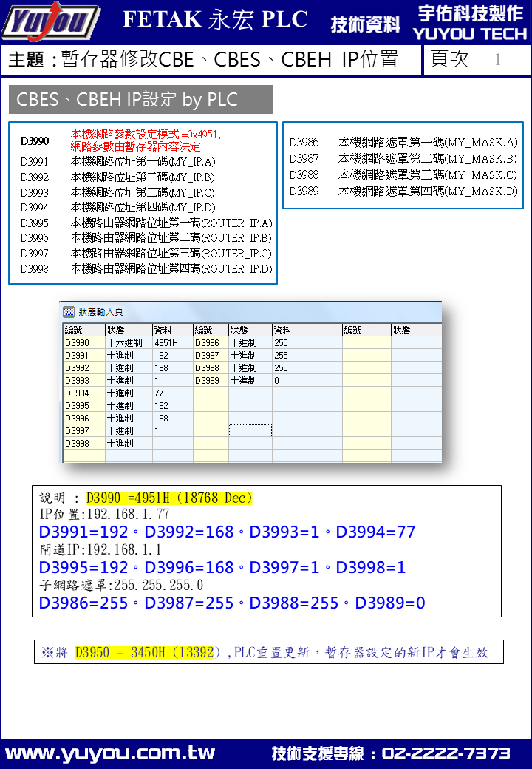Select the D3993 table cell

(83, 381)
